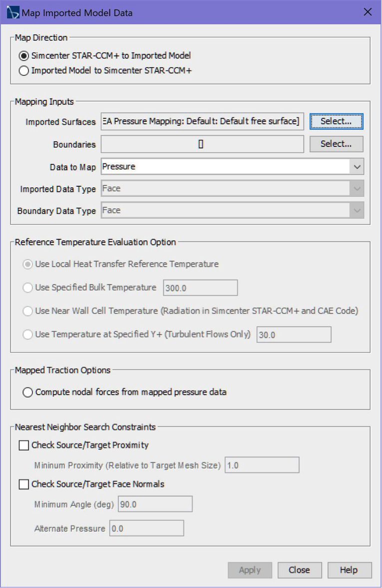Click the Imported Data Type dropdown
Screen dimensions: 382x588
point(232,189)
